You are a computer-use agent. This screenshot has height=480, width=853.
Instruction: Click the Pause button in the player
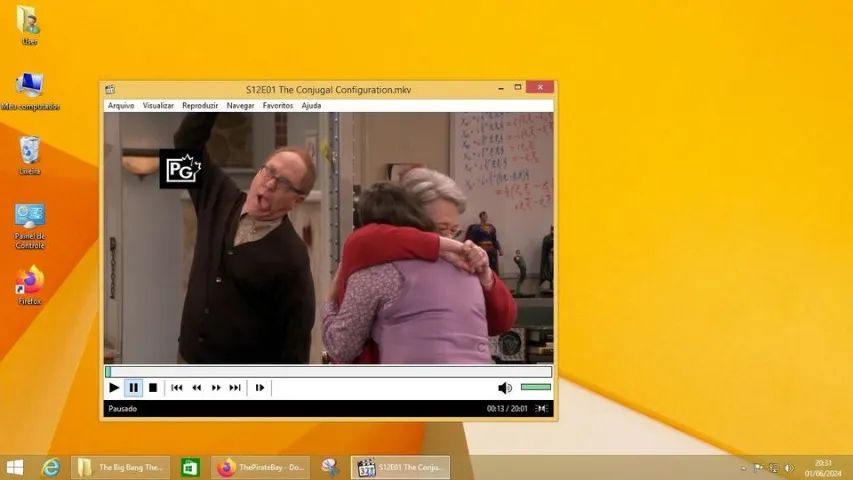pos(134,387)
